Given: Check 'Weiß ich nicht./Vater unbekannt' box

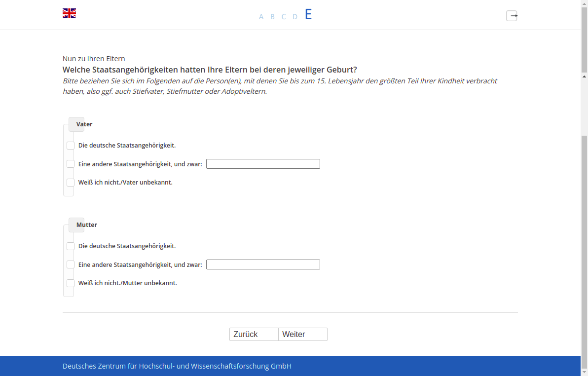Looking at the screenshot, I should coord(71,183).
